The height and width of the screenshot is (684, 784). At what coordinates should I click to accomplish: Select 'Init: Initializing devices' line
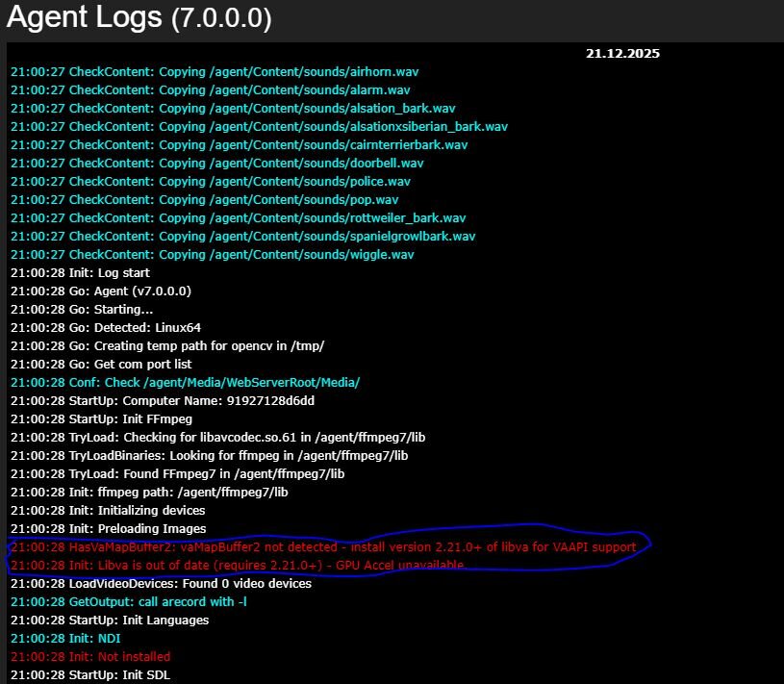(x=108, y=511)
